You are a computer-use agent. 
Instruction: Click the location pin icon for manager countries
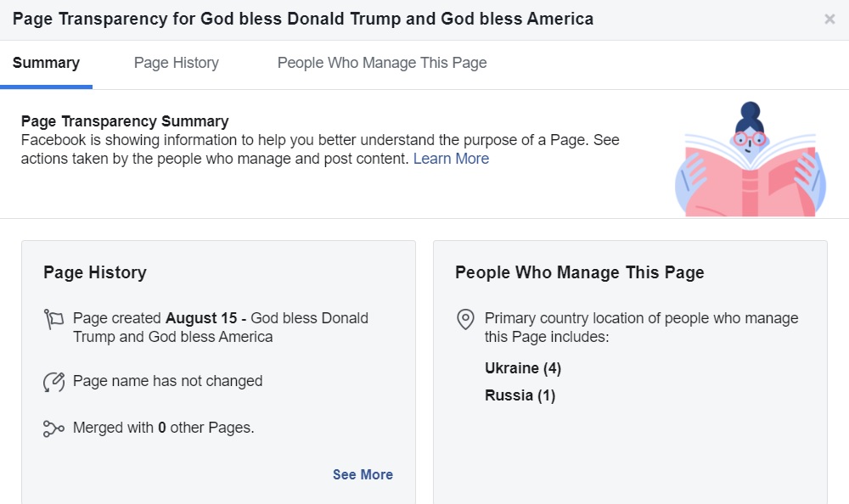(464, 319)
